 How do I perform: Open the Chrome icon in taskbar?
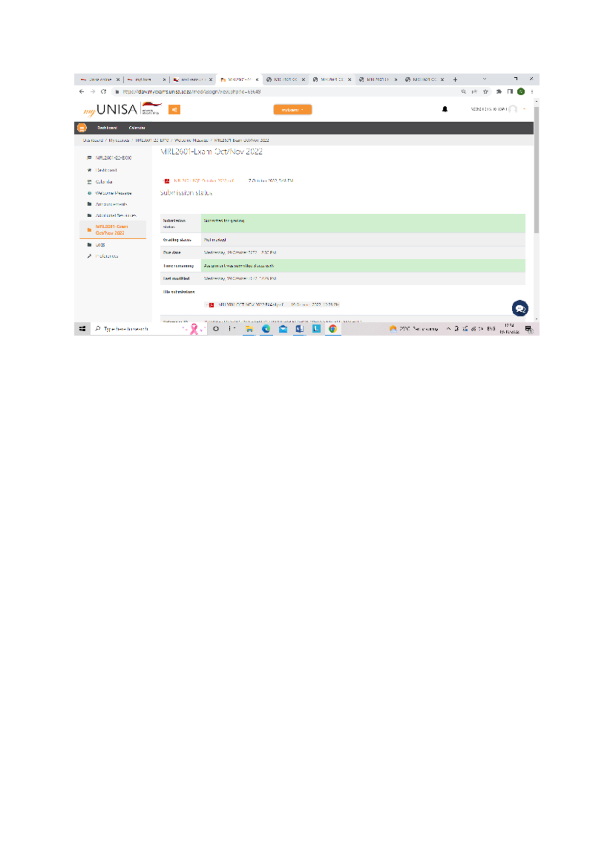pos(333,329)
